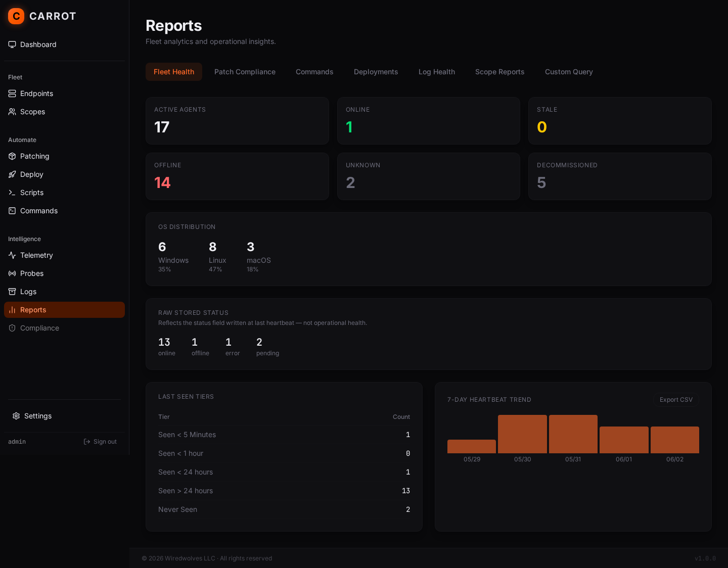Switch to the Patch Compliance tab
The height and width of the screenshot is (568, 728).
245,72
